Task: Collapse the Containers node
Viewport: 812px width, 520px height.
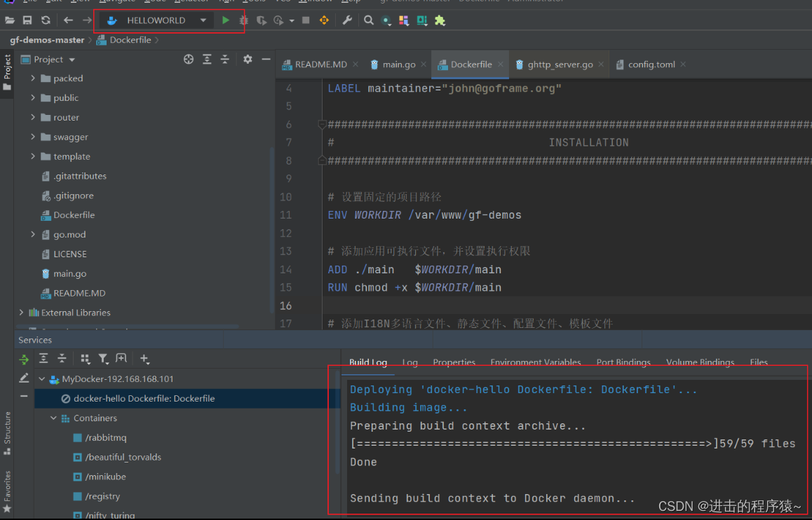Action: [53, 418]
